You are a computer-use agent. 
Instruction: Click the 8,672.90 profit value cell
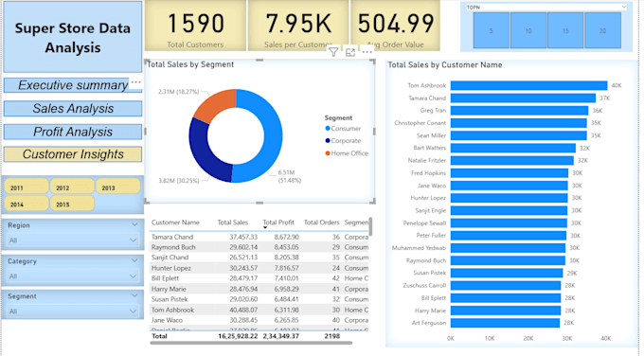(287, 237)
